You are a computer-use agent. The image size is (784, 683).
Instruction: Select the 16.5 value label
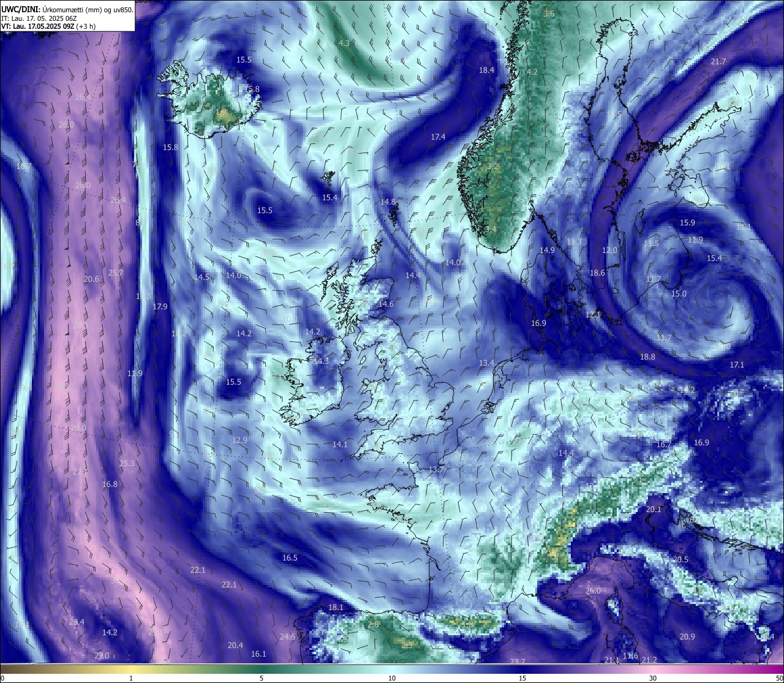point(290,558)
